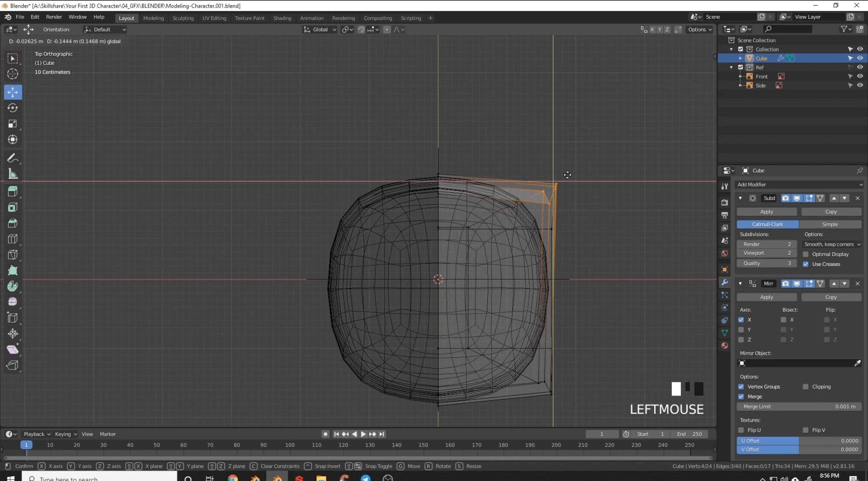Select the Simple subdivision type button
The image size is (868, 481).
(830, 224)
